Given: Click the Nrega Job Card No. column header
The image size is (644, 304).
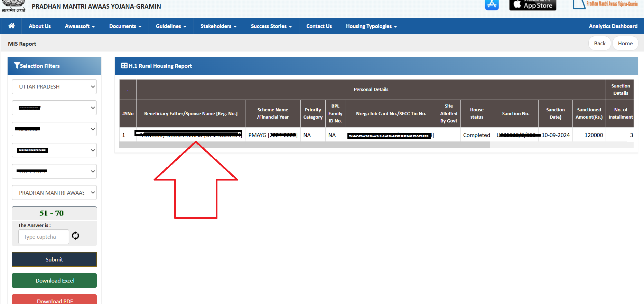Looking at the screenshot, I should click(x=391, y=113).
